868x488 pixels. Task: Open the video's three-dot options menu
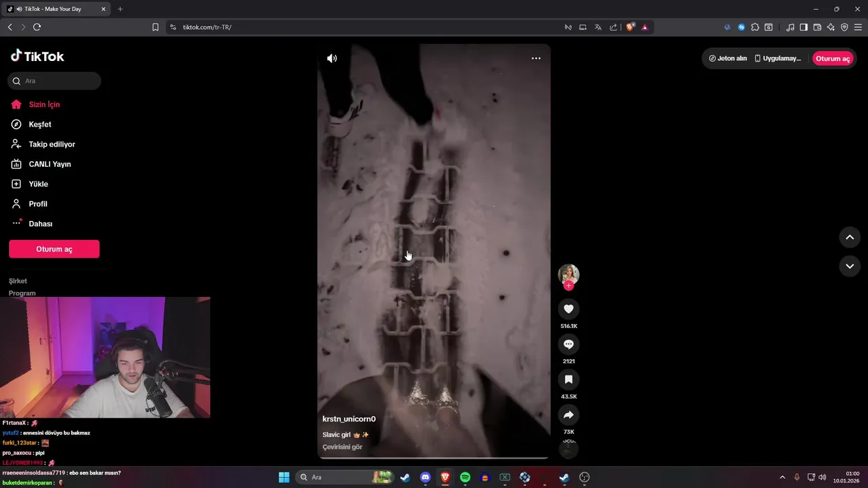coord(536,58)
